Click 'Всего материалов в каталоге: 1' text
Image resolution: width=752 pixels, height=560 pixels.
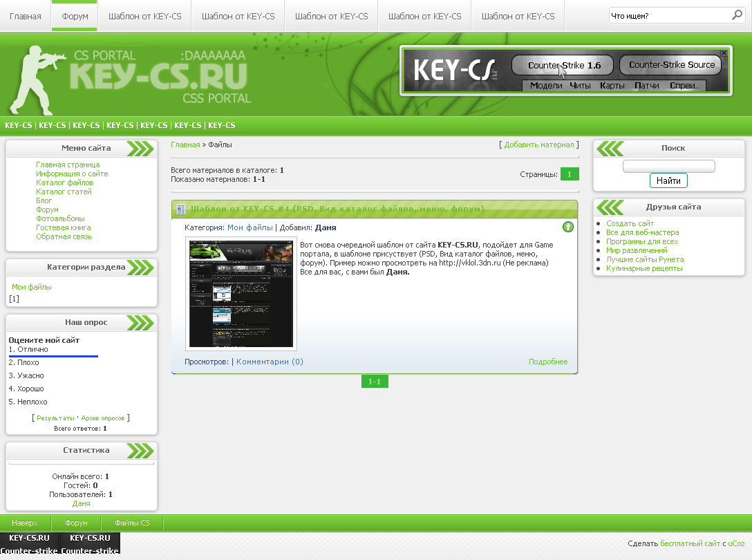click(x=227, y=170)
